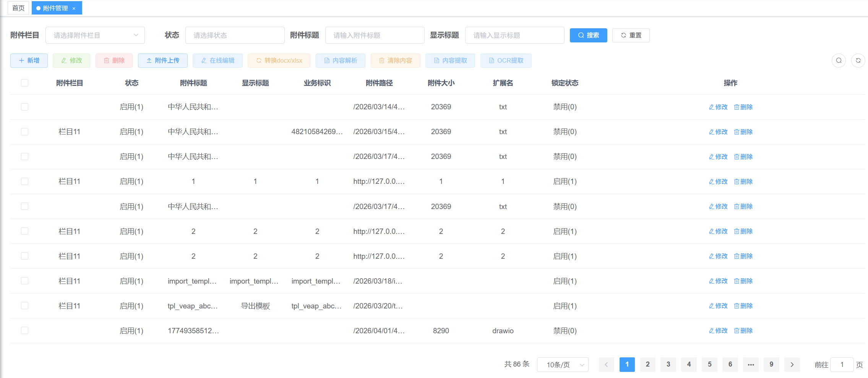Go to page 2
Viewport: 868px width, 378px height.
[x=647, y=365]
